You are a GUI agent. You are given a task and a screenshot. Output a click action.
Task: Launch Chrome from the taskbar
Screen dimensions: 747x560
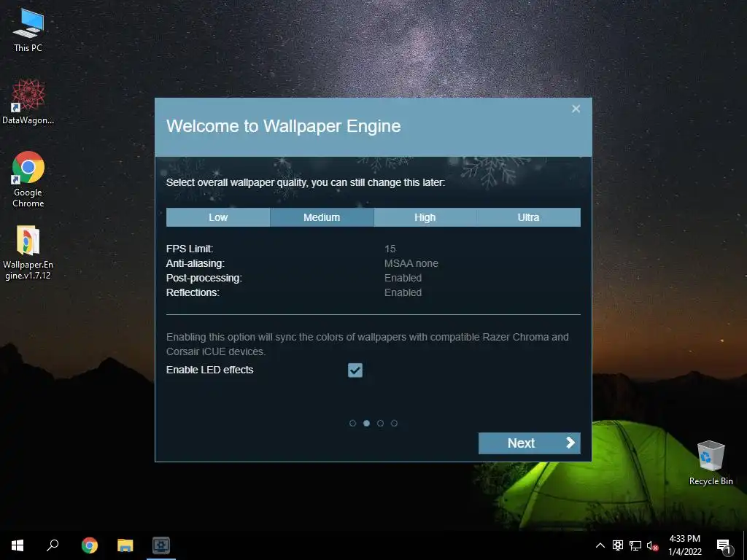89,545
